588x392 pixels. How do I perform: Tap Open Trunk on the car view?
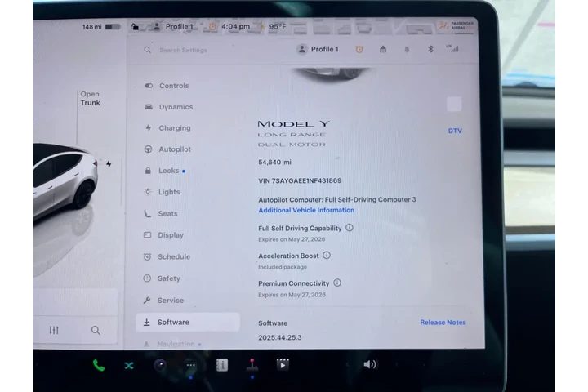90,98
